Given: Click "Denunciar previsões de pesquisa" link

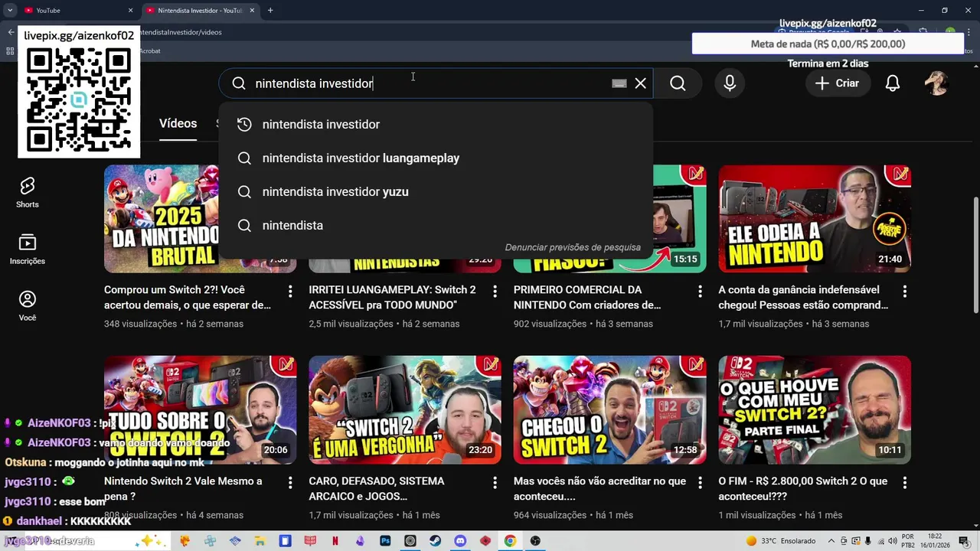Looking at the screenshot, I should 573,247.
